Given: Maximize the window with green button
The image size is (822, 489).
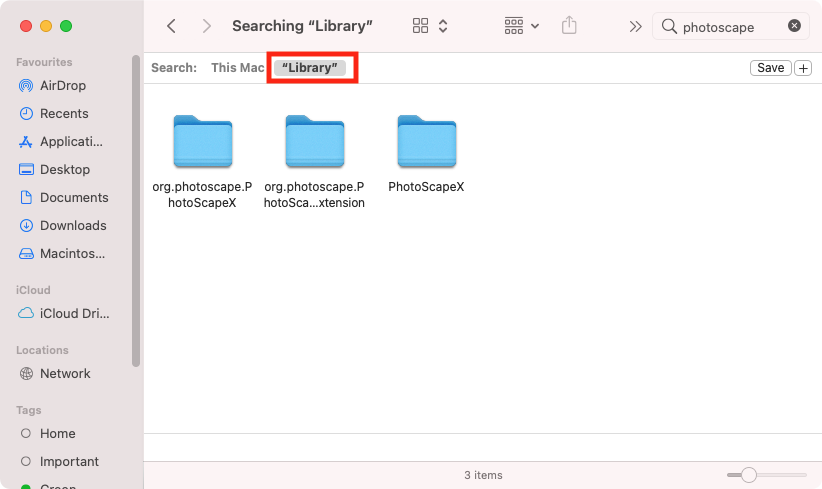Looking at the screenshot, I should (66, 26).
